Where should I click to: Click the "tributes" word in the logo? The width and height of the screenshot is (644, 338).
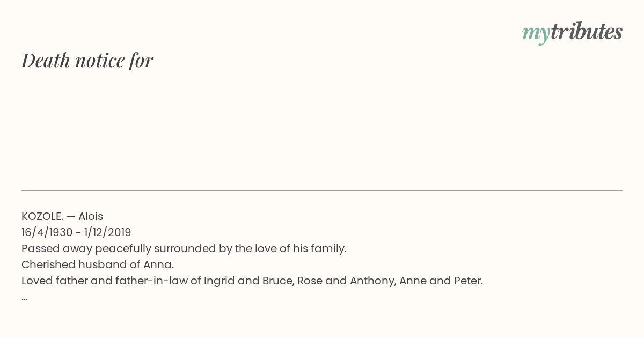[587, 32]
